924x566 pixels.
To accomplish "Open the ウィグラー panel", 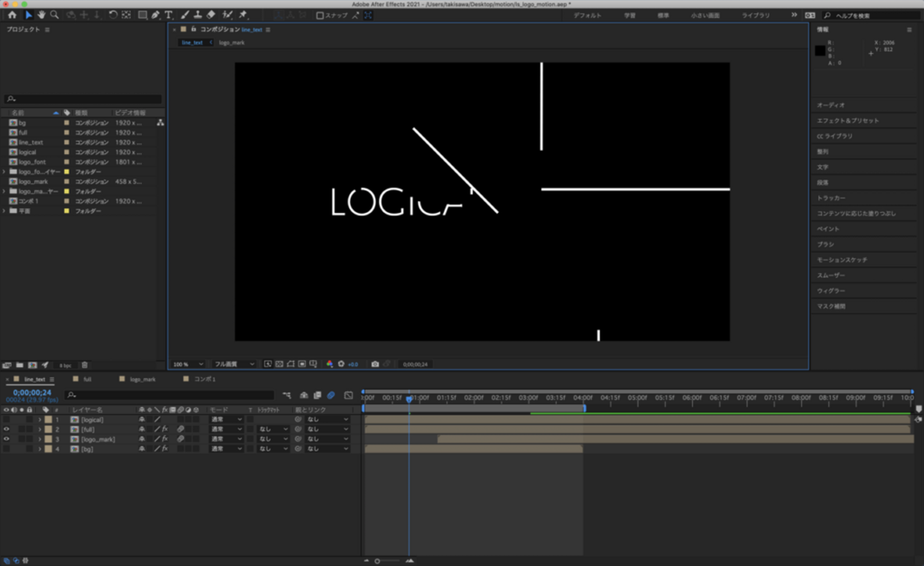I will click(x=830, y=291).
